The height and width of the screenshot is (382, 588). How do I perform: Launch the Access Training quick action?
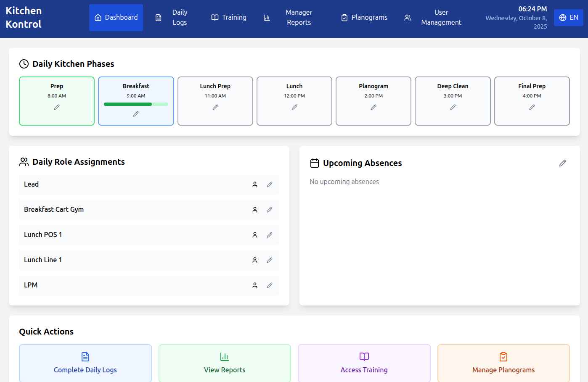coord(364,363)
